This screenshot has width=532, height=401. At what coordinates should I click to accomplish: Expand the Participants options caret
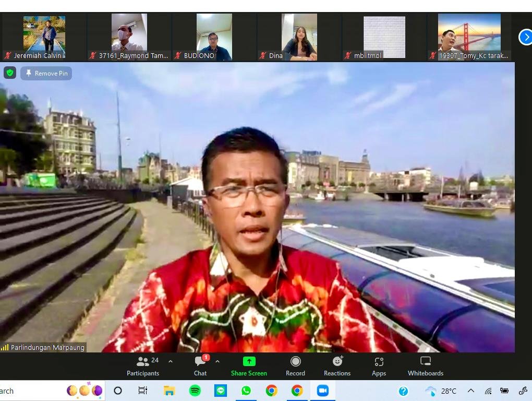tap(171, 361)
